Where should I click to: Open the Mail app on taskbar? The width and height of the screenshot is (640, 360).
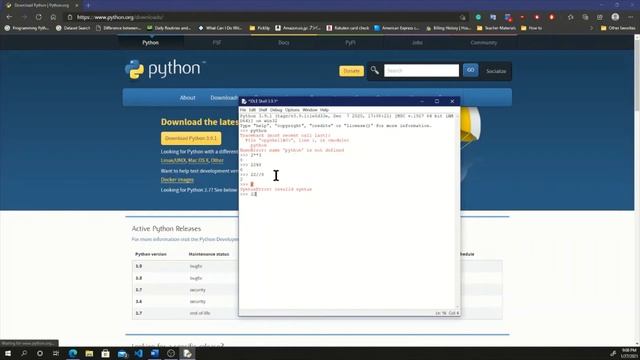tap(122, 353)
